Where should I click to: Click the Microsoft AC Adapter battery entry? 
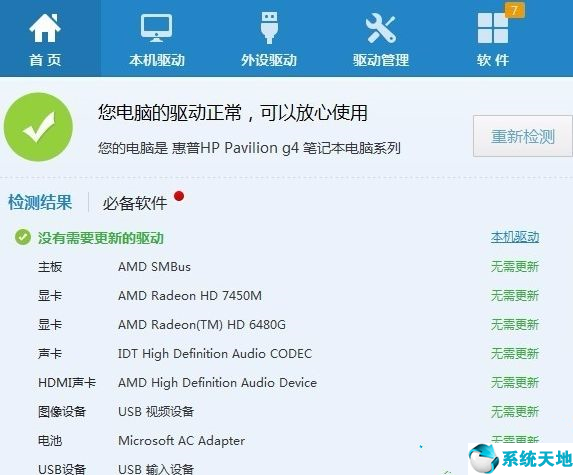[181, 441]
